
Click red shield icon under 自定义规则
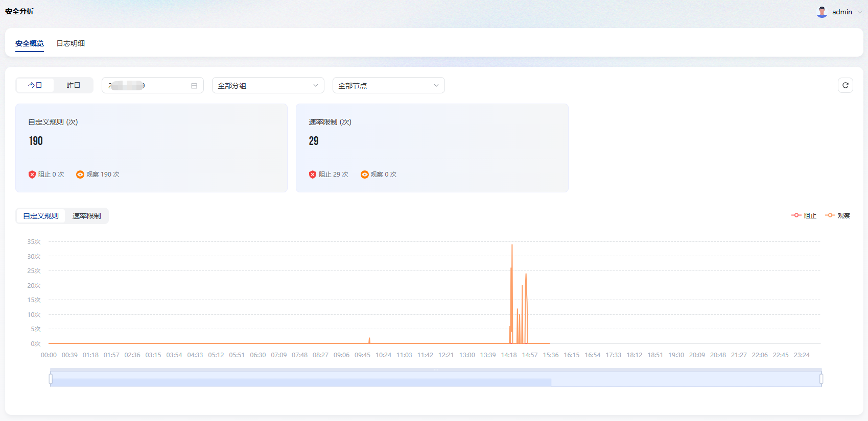[32, 175]
